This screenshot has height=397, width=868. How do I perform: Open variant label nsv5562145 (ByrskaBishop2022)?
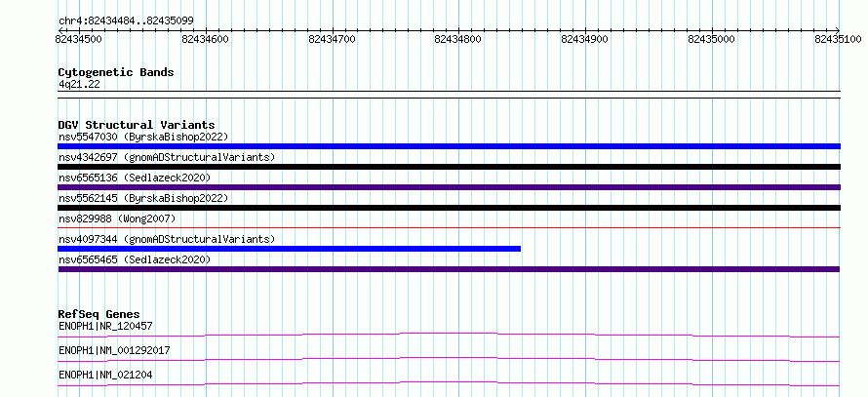pos(143,198)
